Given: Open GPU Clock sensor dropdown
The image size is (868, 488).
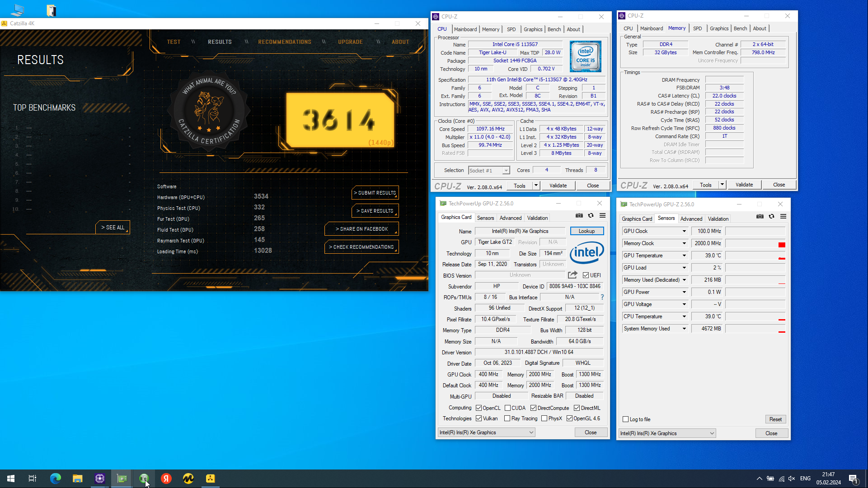Looking at the screenshot, I should [x=684, y=231].
